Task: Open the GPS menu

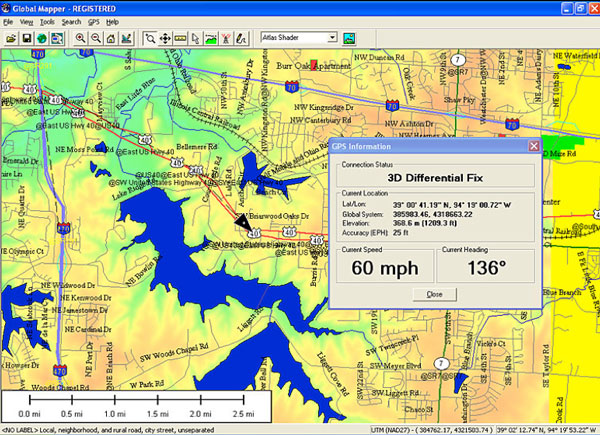Action: tap(93, 21)
